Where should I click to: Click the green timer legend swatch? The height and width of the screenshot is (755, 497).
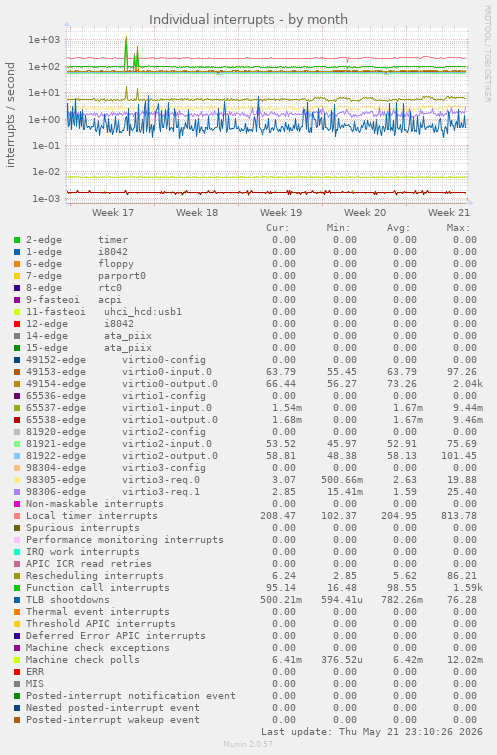pos(17,240)
